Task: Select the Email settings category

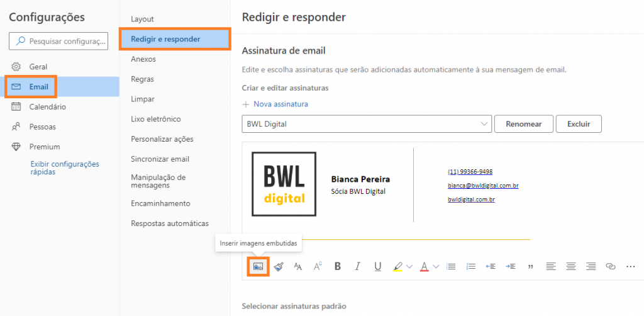Action: 60,87
